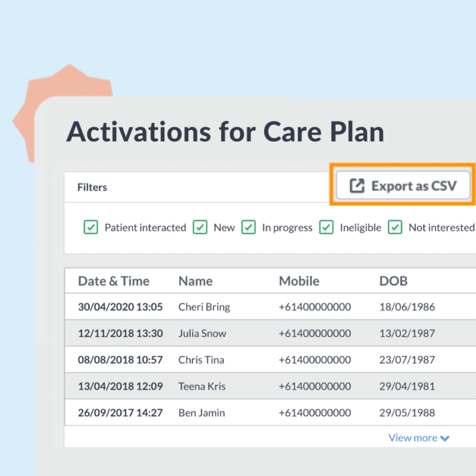
Task: Click the View more link
Action: [413, 438]
